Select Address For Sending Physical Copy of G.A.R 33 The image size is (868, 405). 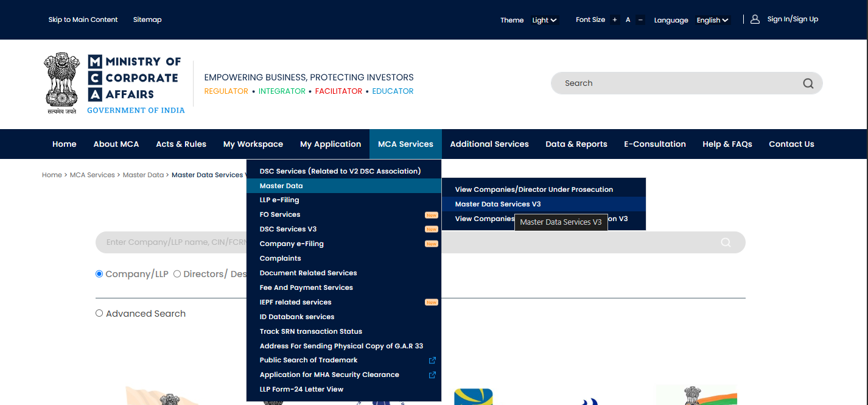(x=344, y=346)
